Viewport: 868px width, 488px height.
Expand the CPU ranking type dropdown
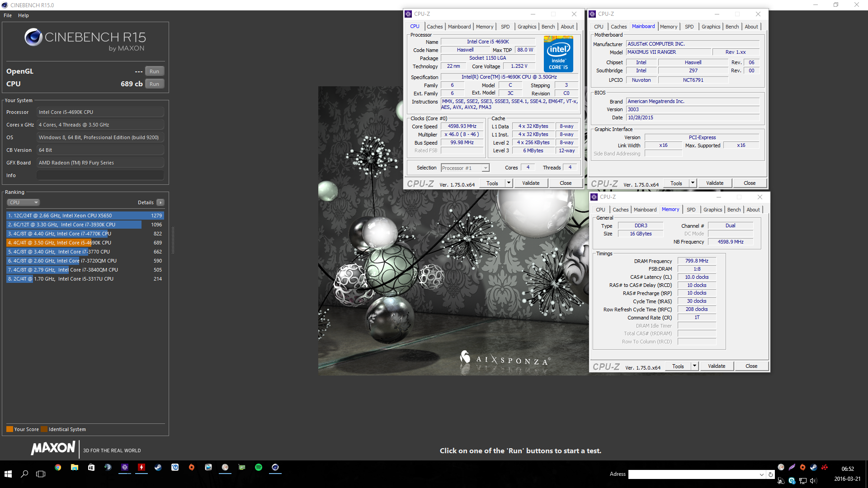pos(24,202)
